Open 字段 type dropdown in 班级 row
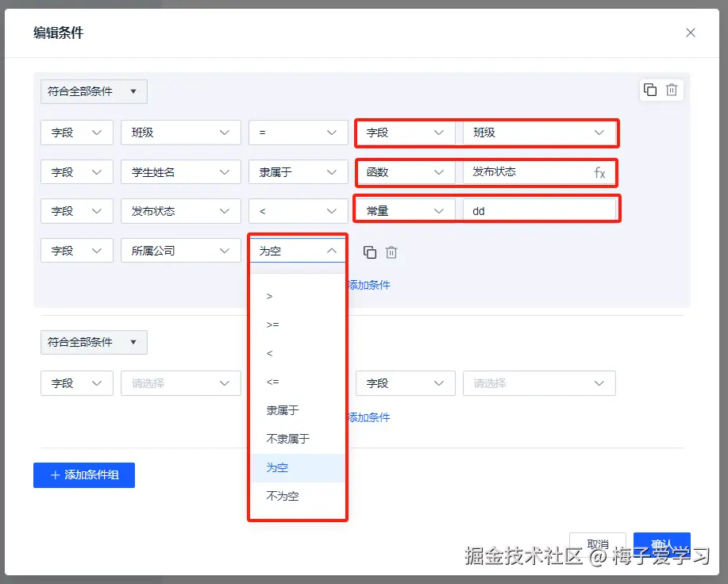Screen dimensions: 728x584 pos(76,133)
